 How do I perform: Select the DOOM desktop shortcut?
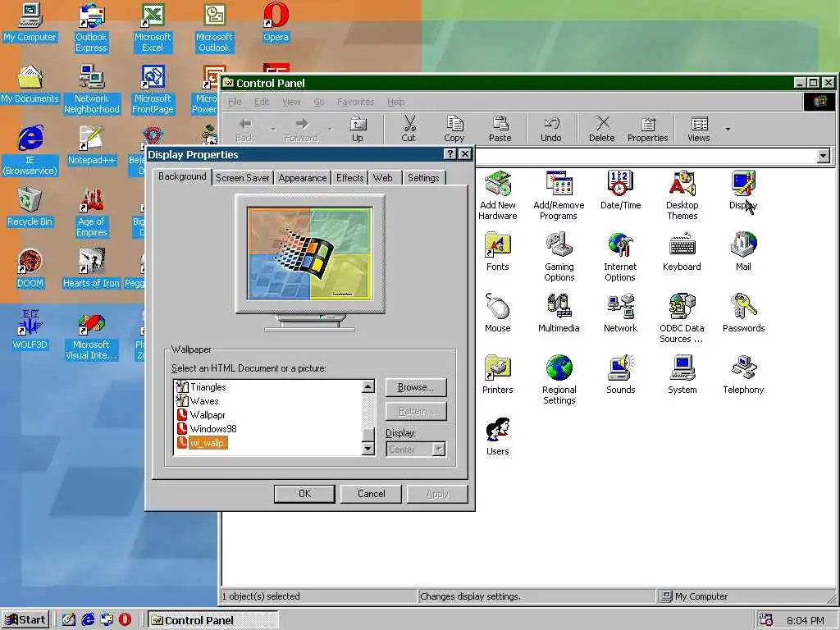pos(30,268)
